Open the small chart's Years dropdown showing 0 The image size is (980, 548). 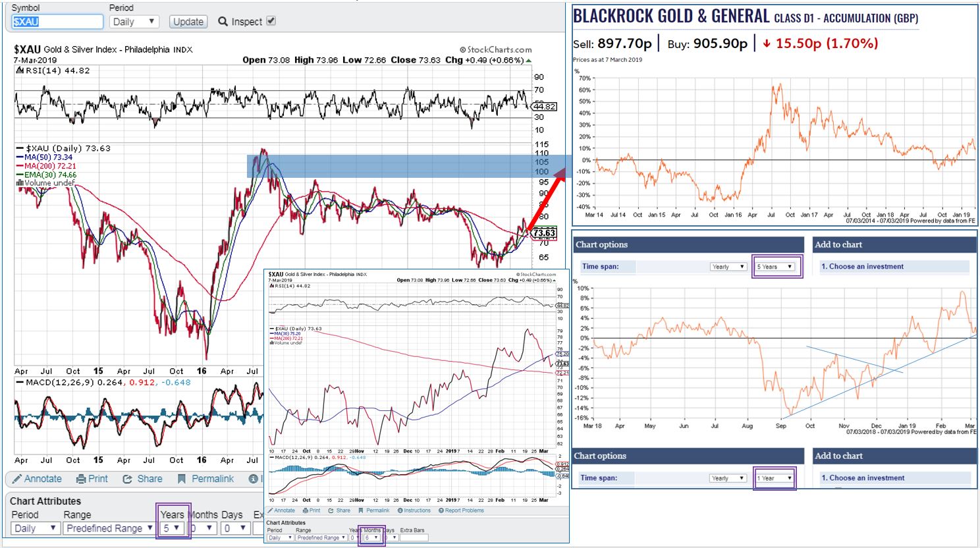point(355,537)
